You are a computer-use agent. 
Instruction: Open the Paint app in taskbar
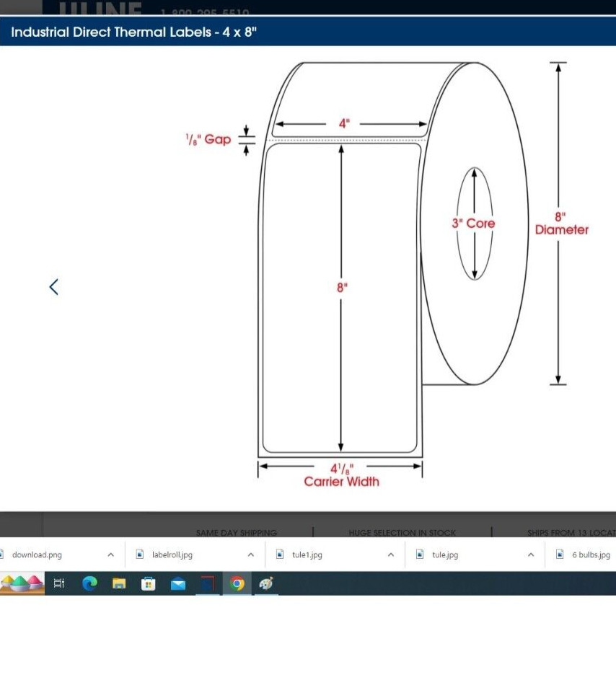(x=266, y=583)
